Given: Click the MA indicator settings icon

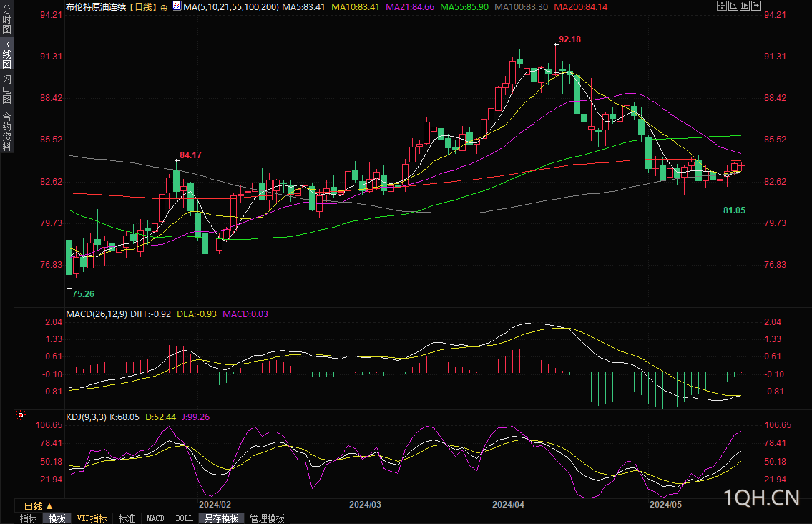Looking at the screenshot, I should coord(177,6).
